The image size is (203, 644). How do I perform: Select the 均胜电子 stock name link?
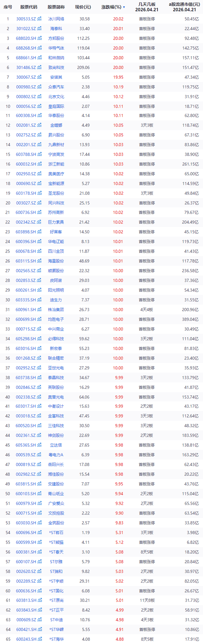pos(56,319)
